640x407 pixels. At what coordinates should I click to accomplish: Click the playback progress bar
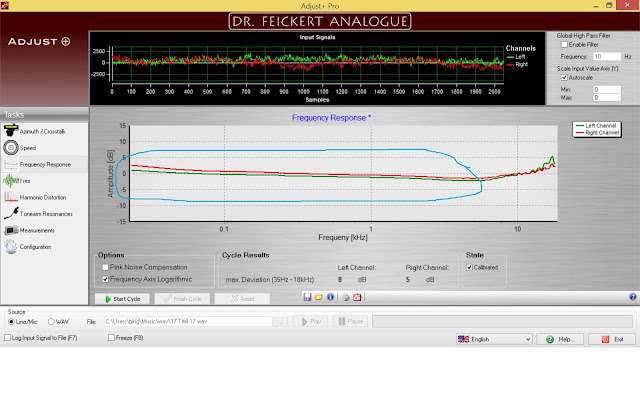click(502, 321)
